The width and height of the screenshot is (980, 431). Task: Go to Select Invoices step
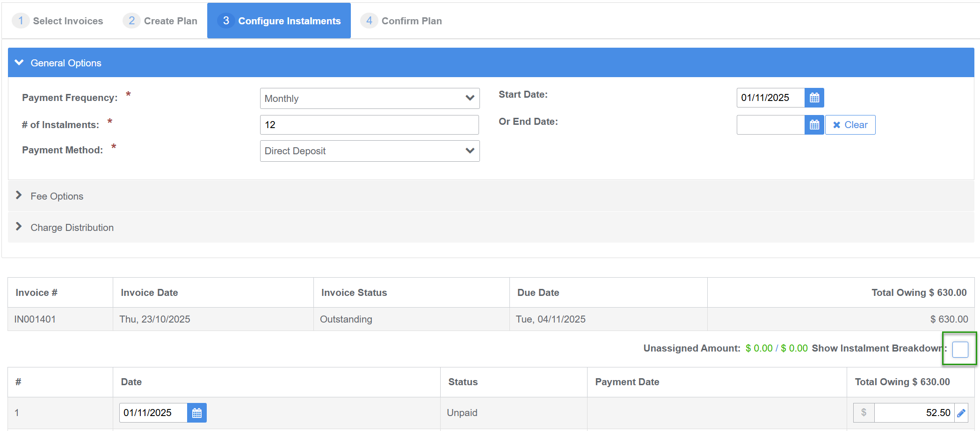point(58,21)
